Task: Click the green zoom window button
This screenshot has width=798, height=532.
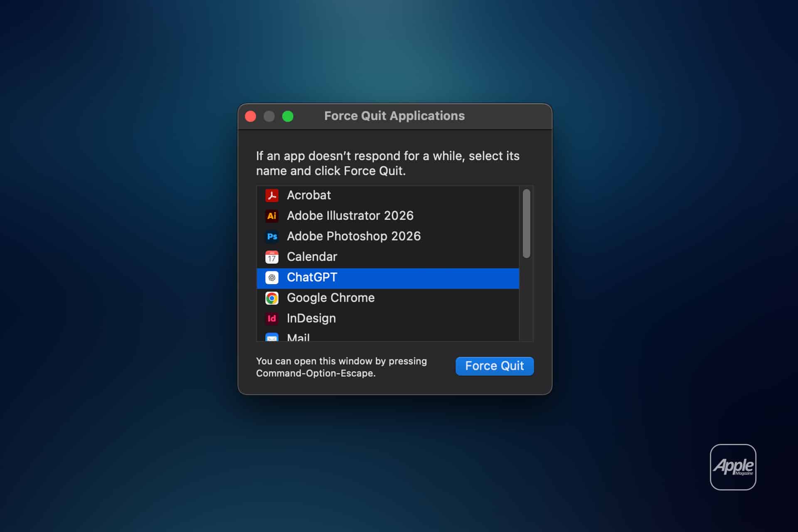Action: pos(288,116)
